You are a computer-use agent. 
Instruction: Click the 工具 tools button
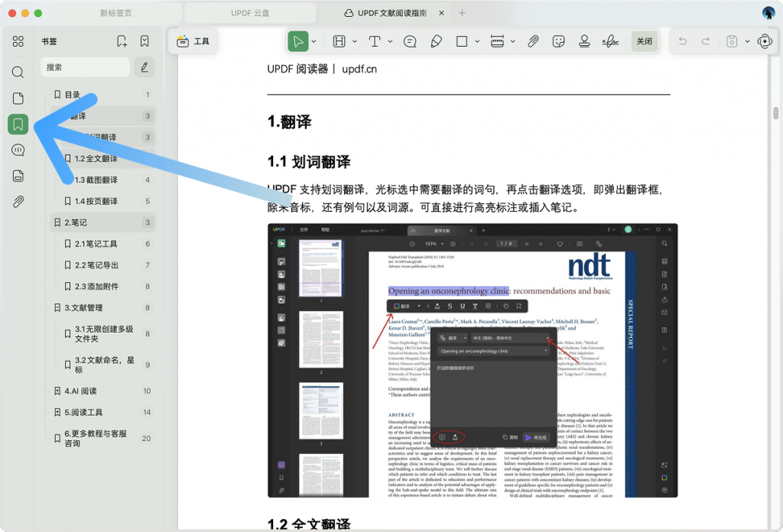193,41
